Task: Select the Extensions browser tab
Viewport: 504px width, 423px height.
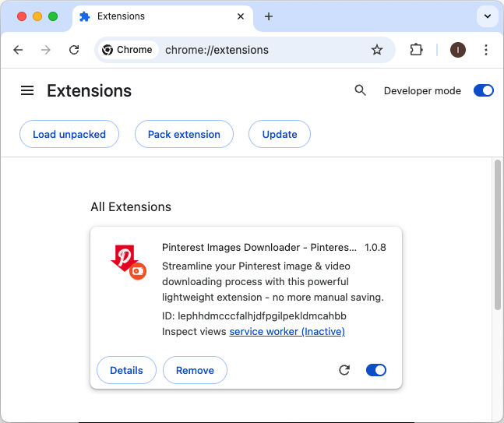Action: tap(163, 16)
